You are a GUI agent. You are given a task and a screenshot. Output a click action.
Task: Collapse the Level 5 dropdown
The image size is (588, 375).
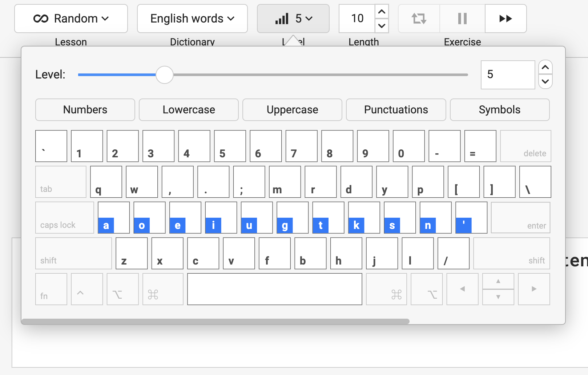tap(293, 19)
